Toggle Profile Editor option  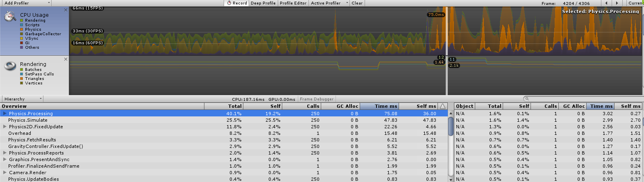coord(293,3)
